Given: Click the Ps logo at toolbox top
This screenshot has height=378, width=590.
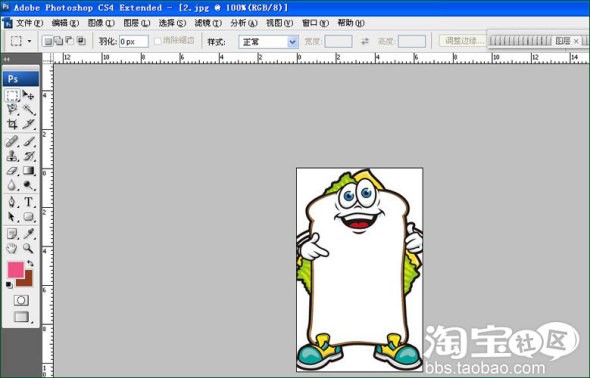Looking at the screenshot, I should tap(21, 79).
